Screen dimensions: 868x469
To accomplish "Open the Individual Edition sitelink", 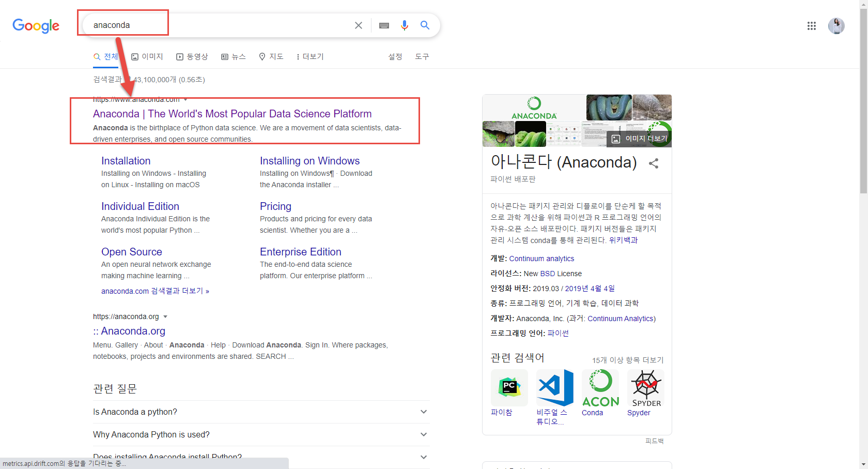I will point(140,206).
